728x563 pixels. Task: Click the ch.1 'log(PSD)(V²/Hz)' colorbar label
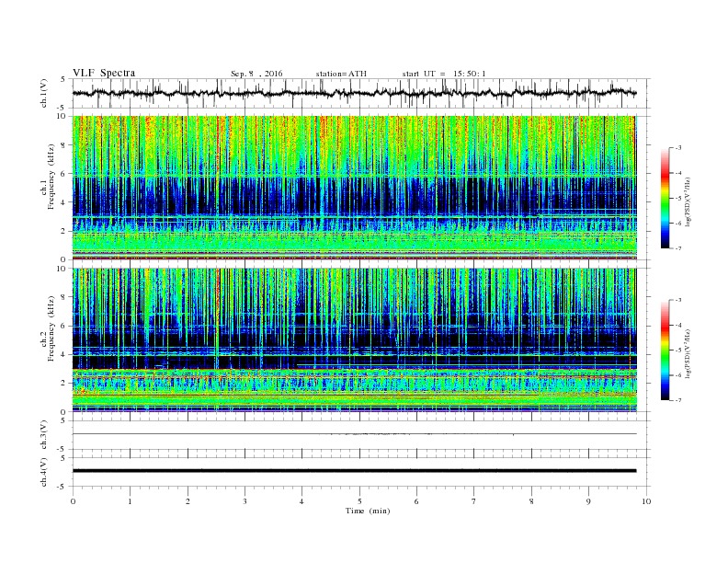click(688, 201)
